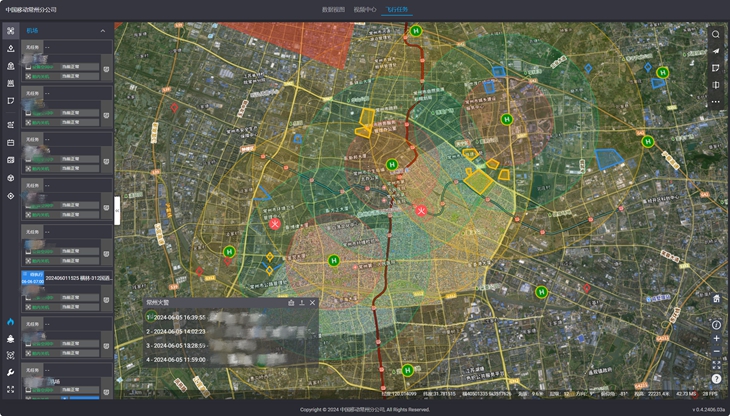
Task: Click the fullscreen icon in left sidebar
Action: point(10,389)
